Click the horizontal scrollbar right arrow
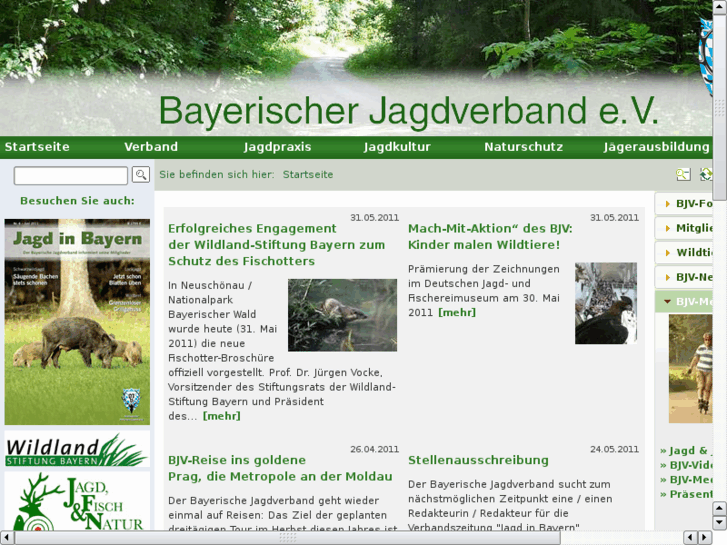This screenshot has width=727, height=545. coord(705,538)
